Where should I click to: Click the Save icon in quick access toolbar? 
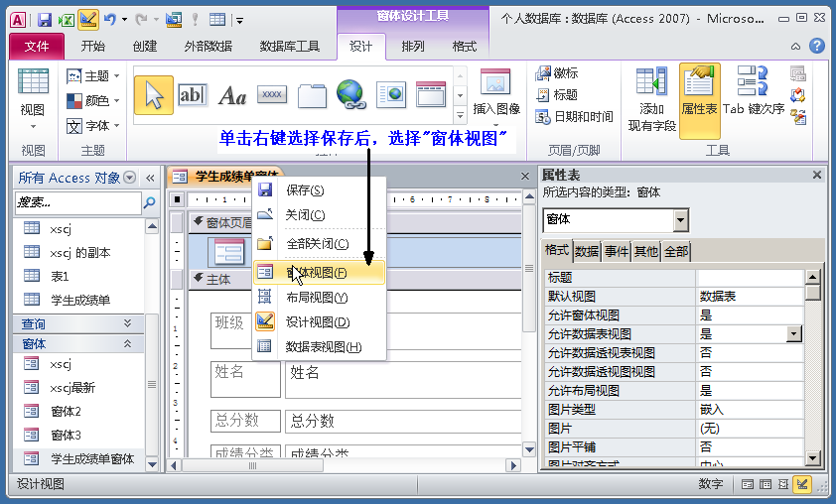pyautogui.click(x=45, y=20)
